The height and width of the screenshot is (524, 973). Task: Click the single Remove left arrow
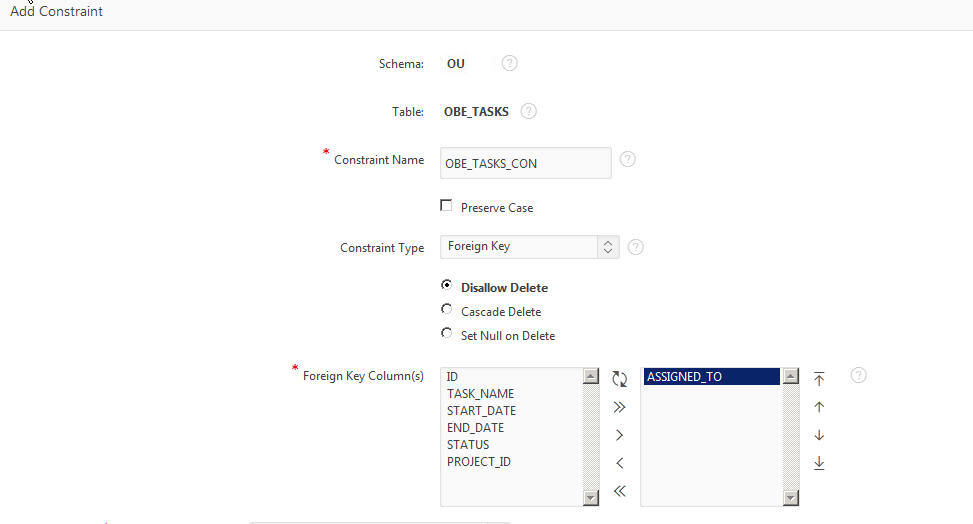click(619, 463)
